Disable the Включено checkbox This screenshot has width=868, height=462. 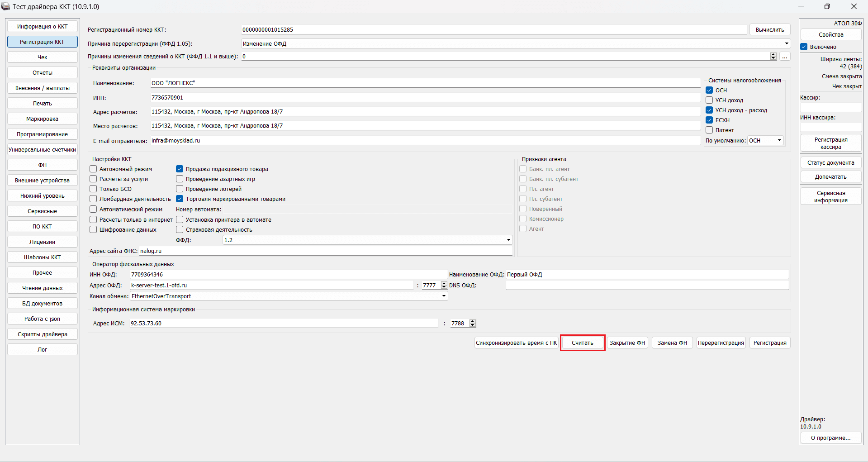[804, 47]
